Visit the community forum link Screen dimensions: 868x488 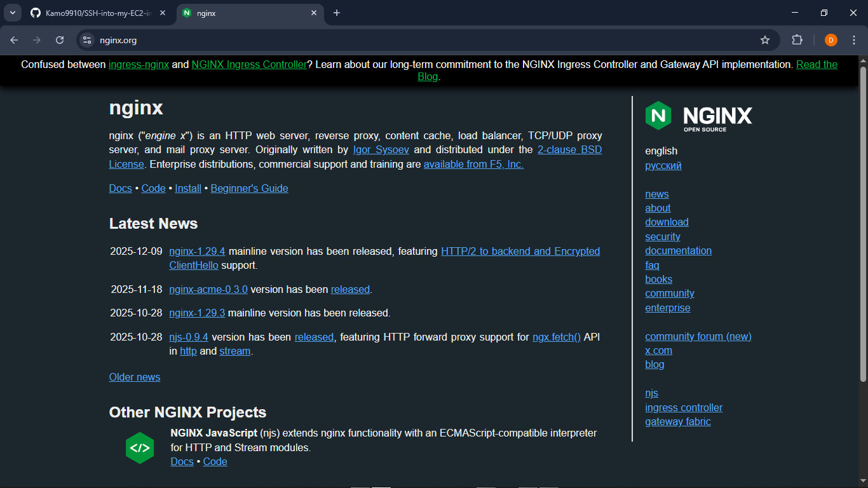click(x=698, y=336)
